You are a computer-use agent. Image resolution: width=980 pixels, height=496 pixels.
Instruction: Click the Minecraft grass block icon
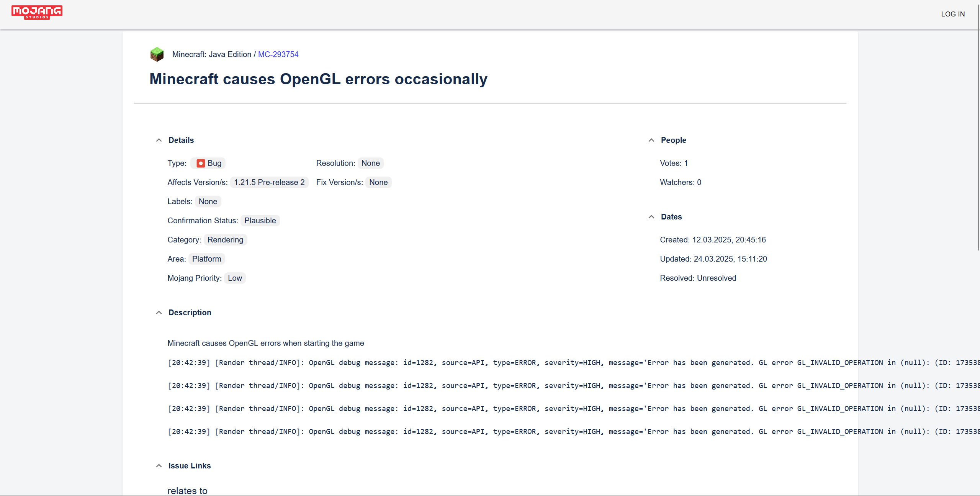click(157, 54)
